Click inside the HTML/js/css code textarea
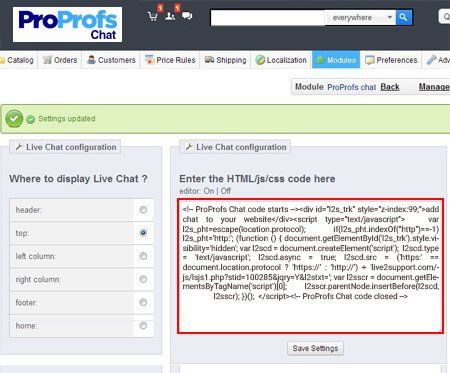The width and height of the screenshot is (450, 373). (x=310, y=266)
